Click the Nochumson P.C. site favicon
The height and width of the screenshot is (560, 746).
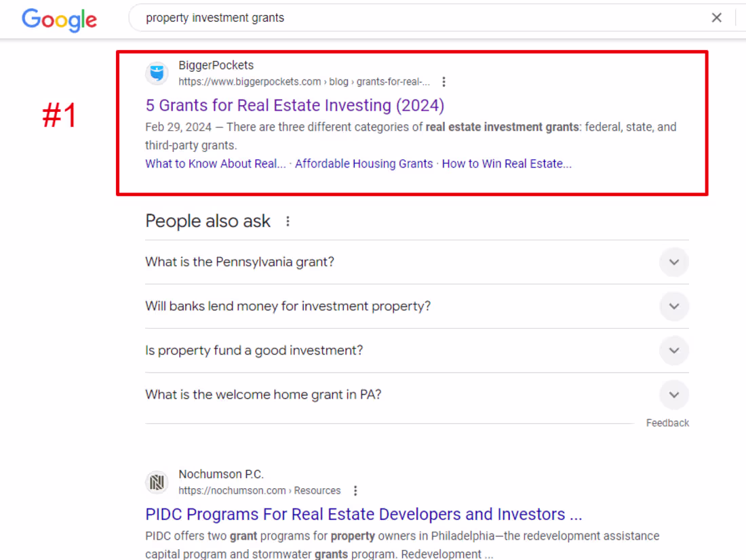157,482
